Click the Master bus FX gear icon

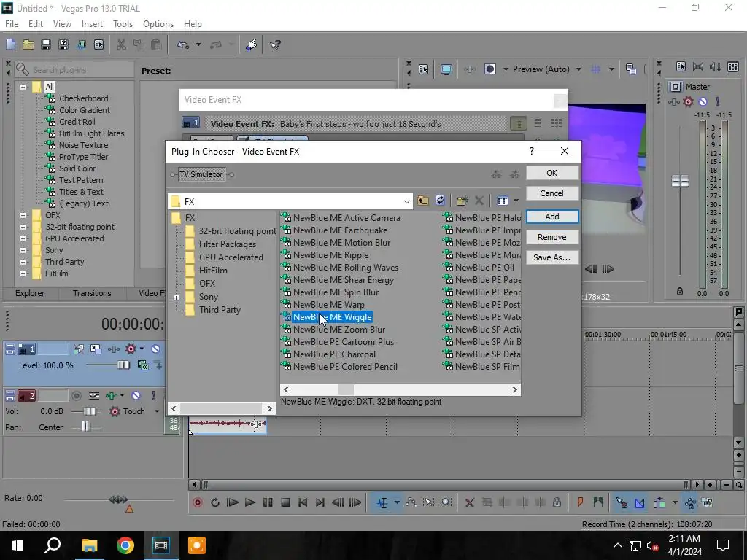[688, 101]
